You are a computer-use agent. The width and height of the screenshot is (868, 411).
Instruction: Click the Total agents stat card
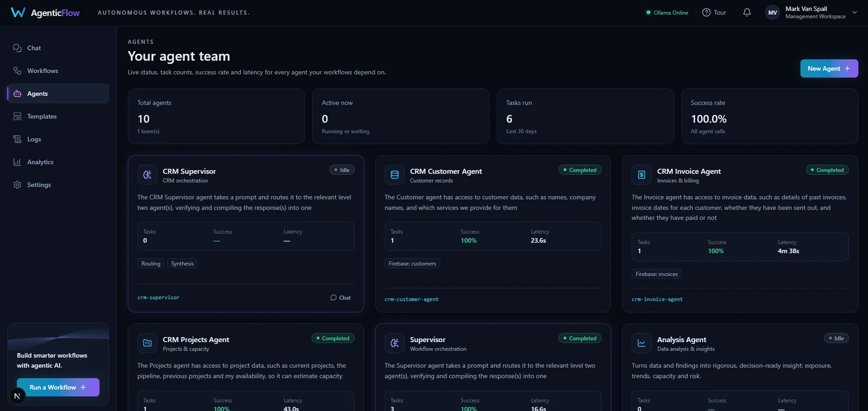(216, 116)
